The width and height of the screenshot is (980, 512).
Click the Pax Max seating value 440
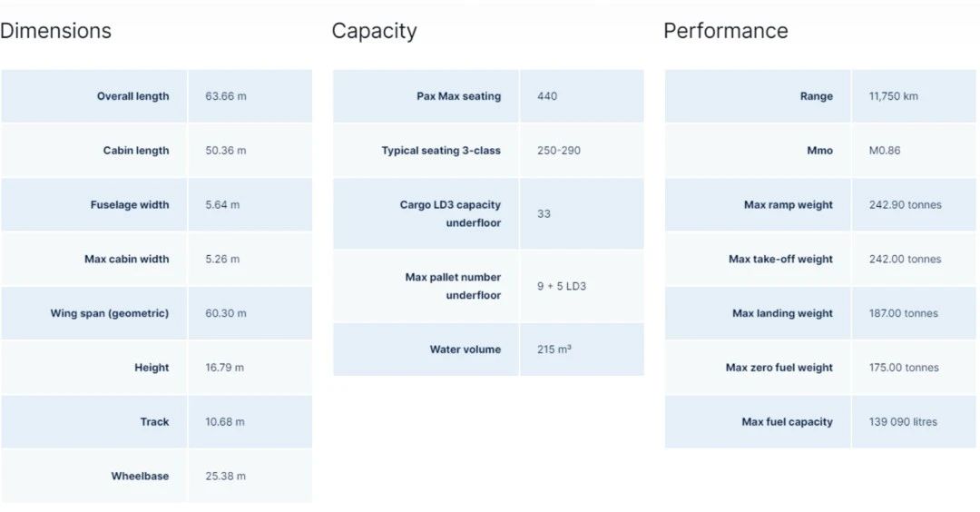point(547,96)
